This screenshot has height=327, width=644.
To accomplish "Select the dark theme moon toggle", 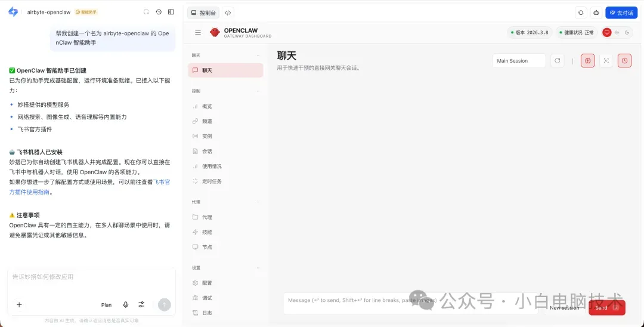I will coord(627,32).
